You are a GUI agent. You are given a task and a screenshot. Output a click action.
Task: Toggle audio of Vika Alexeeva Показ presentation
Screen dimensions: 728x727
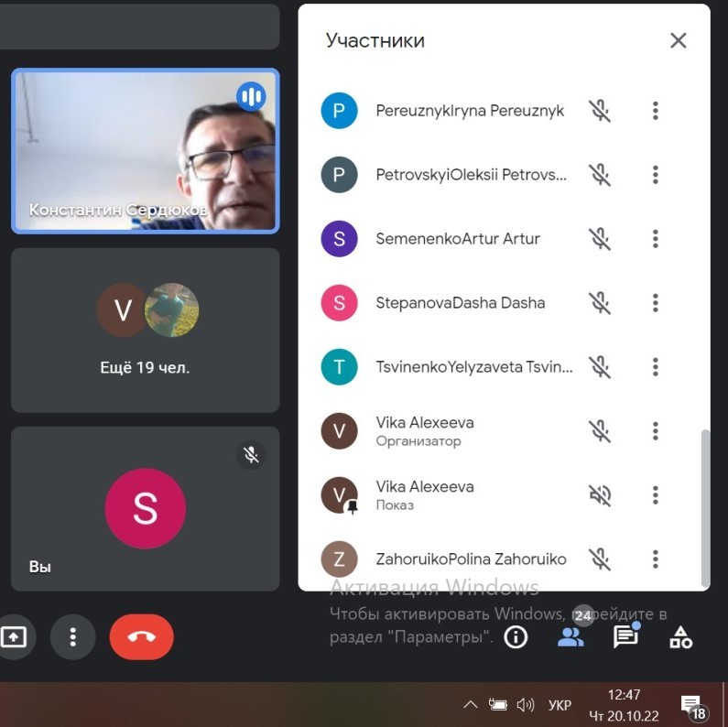coord(600,494)
